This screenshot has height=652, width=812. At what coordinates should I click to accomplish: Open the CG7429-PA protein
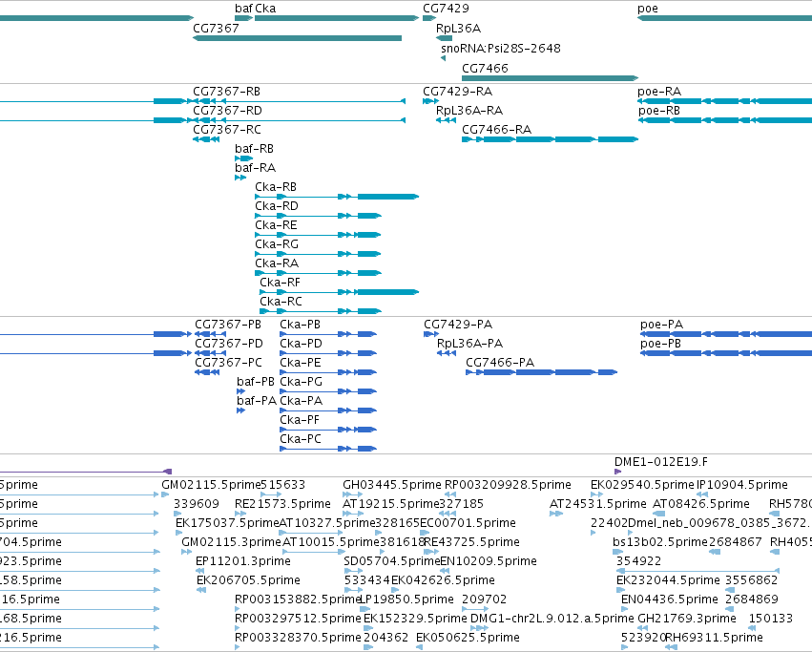coord(458,325)
